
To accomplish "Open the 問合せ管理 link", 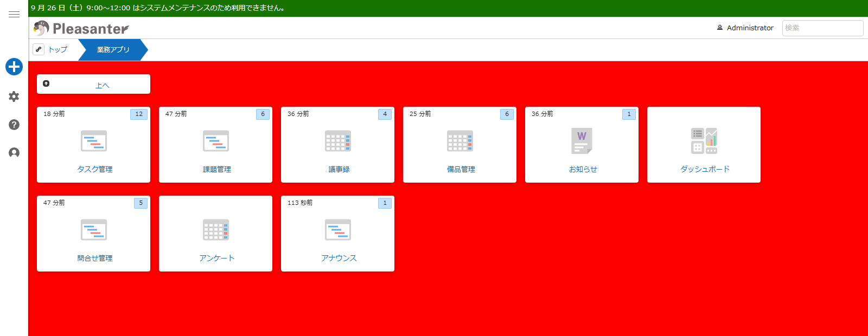I will pos(95,258).
